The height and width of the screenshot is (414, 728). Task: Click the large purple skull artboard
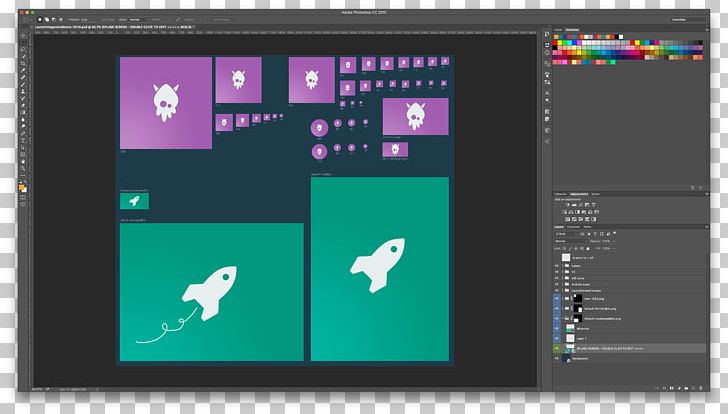pyautogui.click(x=165, y=103)
